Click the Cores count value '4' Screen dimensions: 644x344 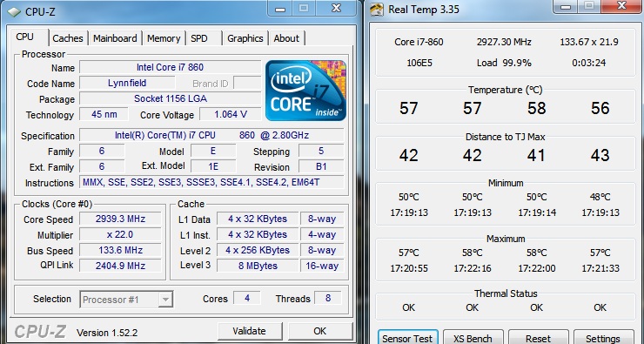247,298
